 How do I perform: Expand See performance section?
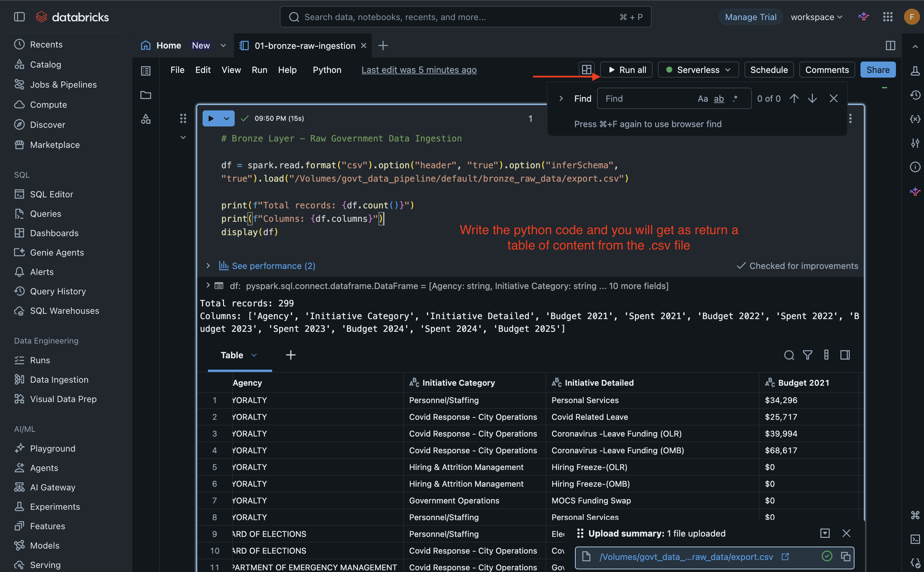(x=208, y=266)
